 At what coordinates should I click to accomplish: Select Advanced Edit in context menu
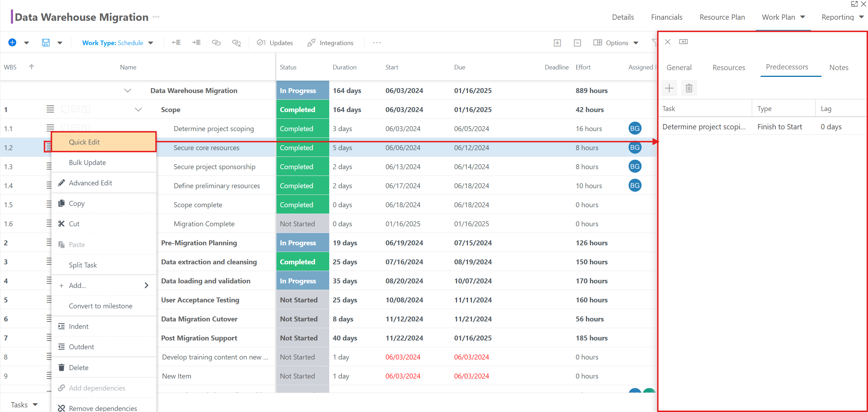(x=104, y=183)
